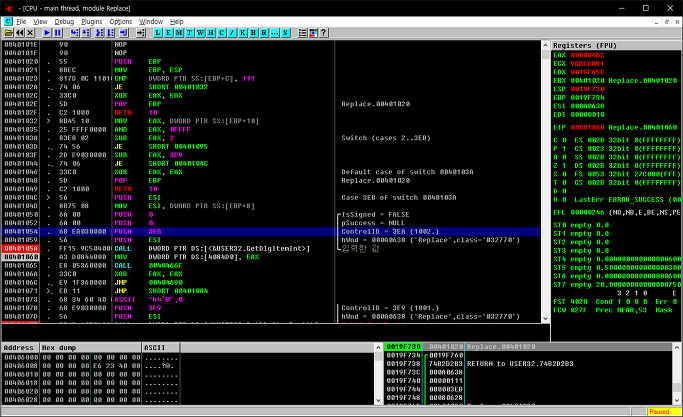
Task: Switch to the CPU window with C icon
Action: 222,33
